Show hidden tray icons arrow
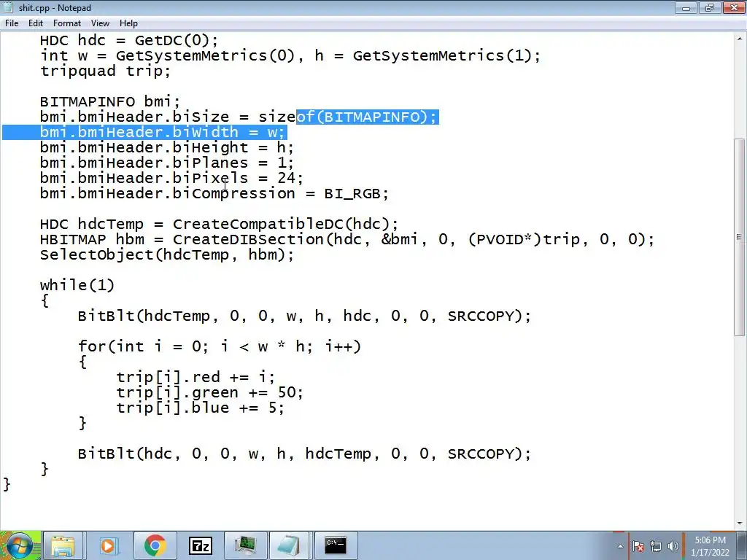The width and height of the screenshot is (747, 560). pos(620,546)
